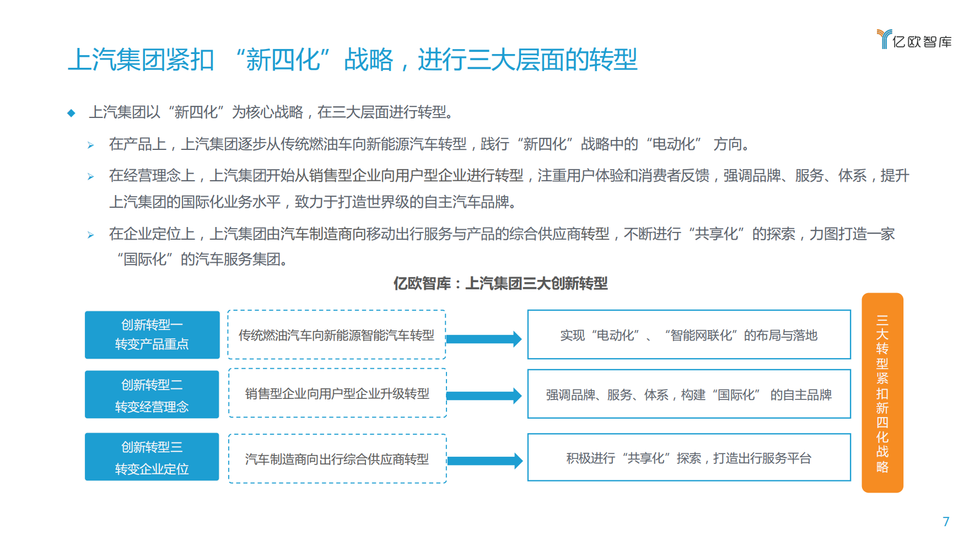Click the arrow bullet before 在经营理念上
980x551 pixels.
[90, 177]
